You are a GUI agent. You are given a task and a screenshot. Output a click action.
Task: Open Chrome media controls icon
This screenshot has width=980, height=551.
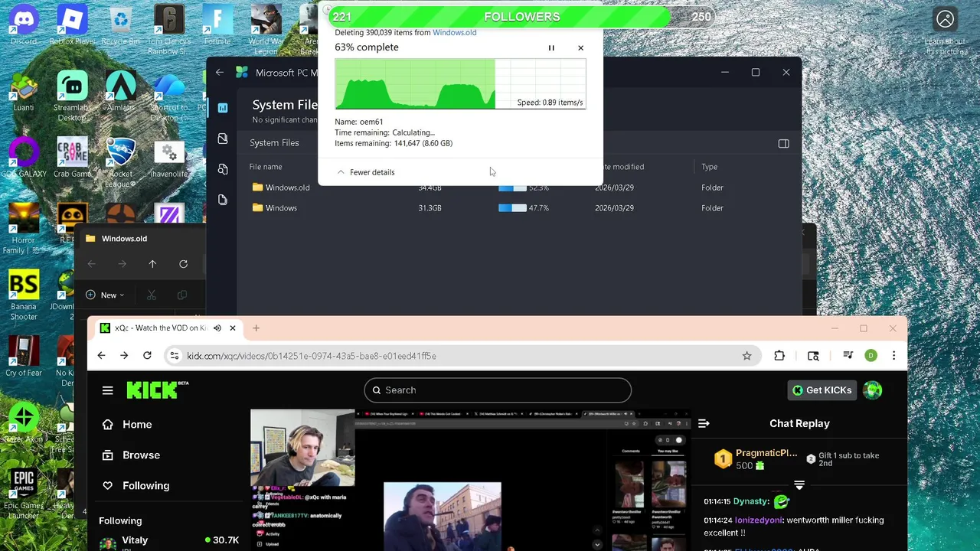coord(848,356)
